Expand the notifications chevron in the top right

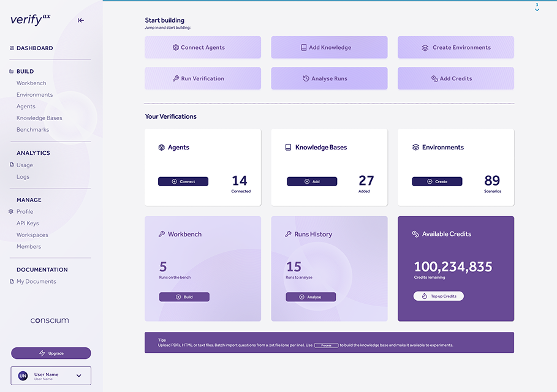pyautogui.click(x=537, y=9)
